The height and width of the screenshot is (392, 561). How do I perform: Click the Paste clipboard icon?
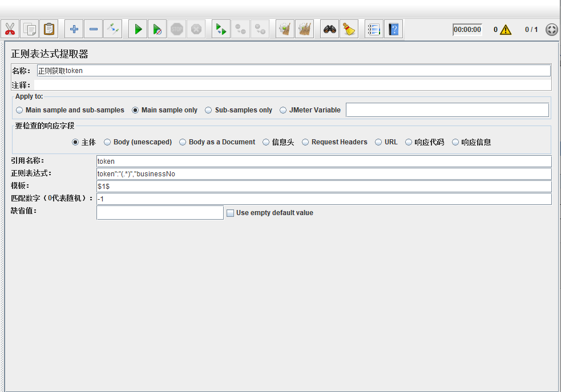coord(50,29)
